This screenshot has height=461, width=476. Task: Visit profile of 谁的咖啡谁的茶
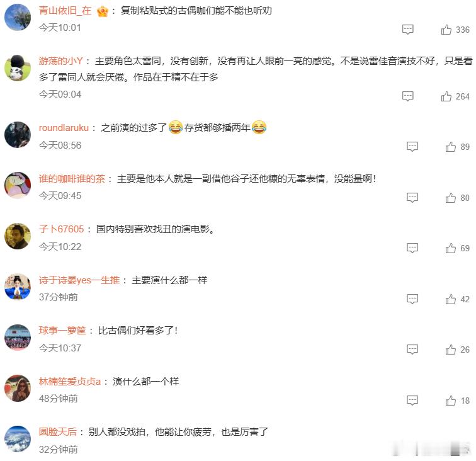click(72, 179)
